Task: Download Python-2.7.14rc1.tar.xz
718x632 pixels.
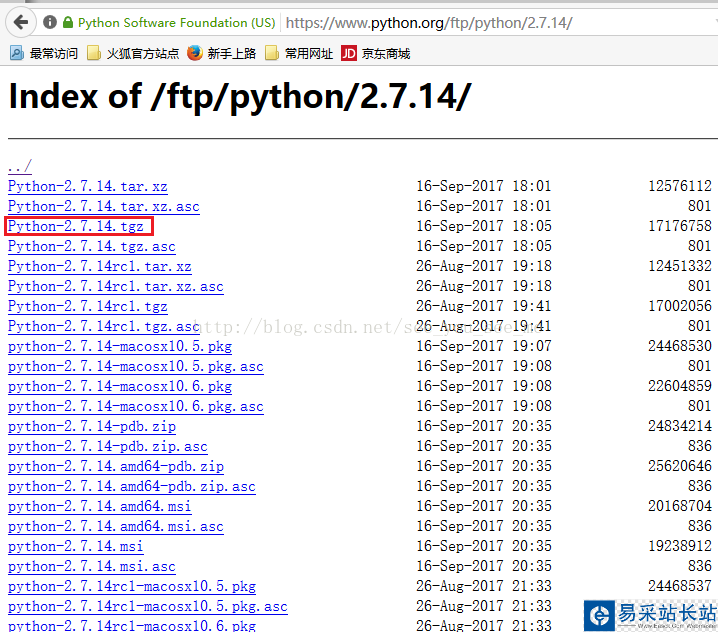Action: [x=99, y=267]
